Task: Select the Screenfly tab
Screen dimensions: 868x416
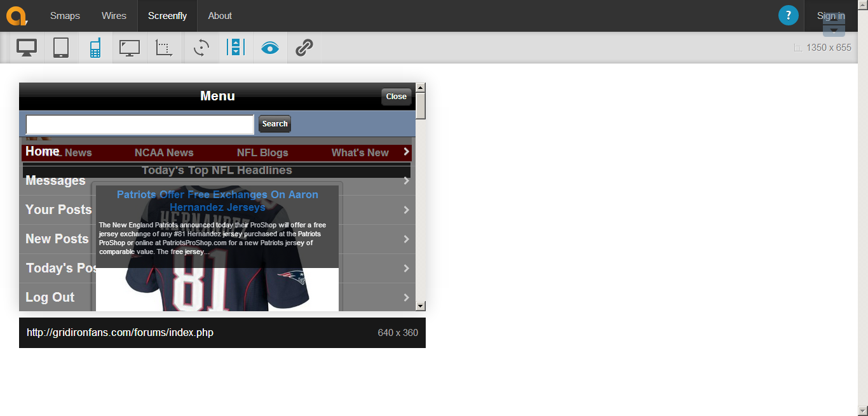Action: 168,15
